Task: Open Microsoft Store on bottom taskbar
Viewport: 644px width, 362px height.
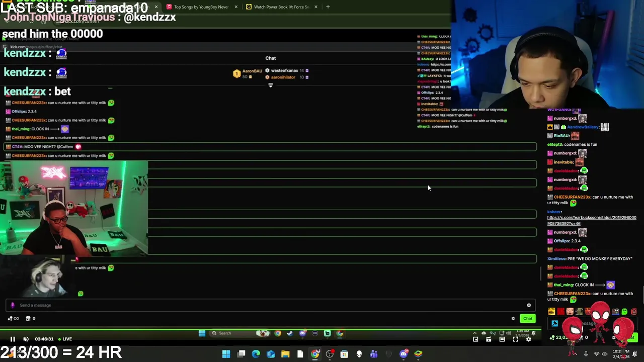Action: coord(344,354)
